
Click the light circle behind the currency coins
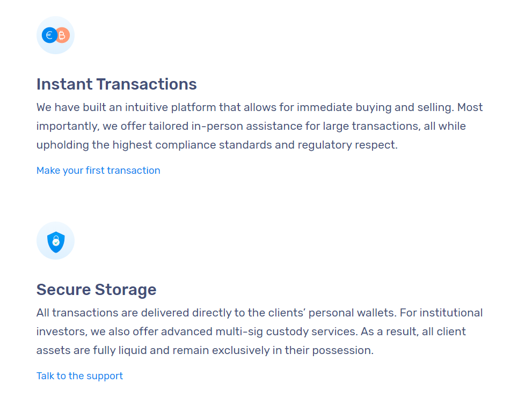55,35
